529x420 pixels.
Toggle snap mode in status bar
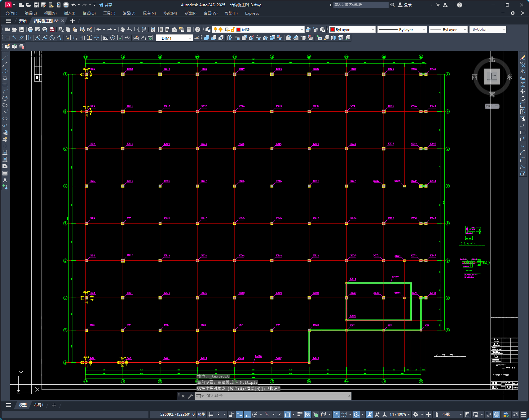coord(218,414)
